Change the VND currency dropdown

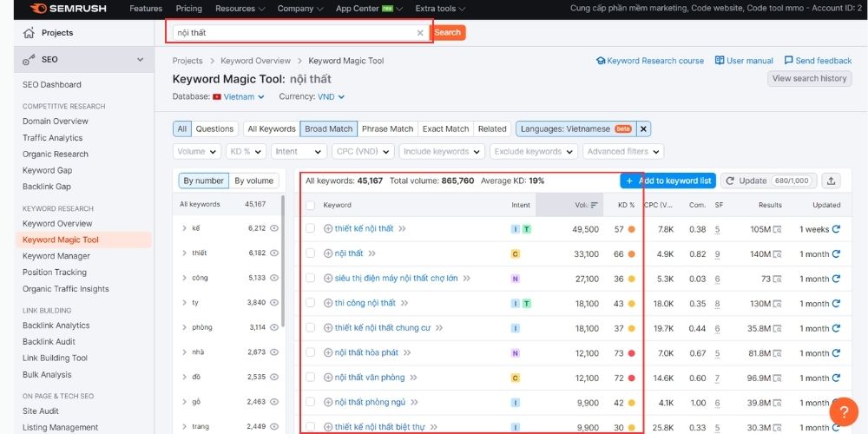coord(331,97)
